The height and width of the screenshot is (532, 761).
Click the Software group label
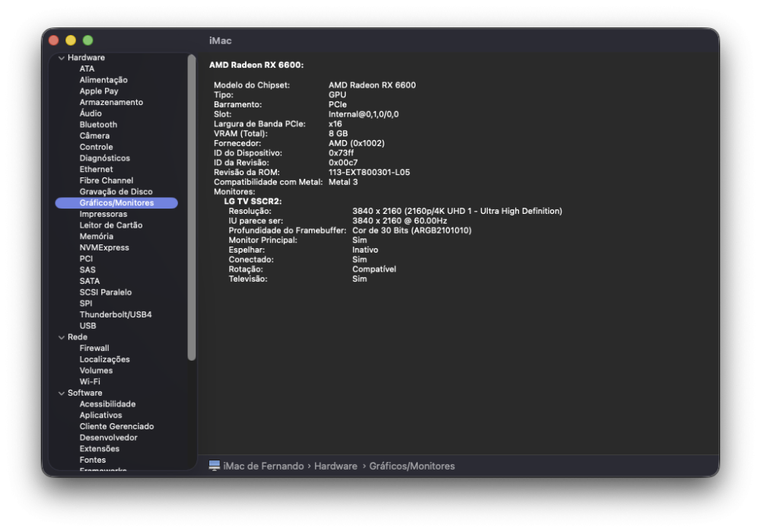(x=84, y=393)
